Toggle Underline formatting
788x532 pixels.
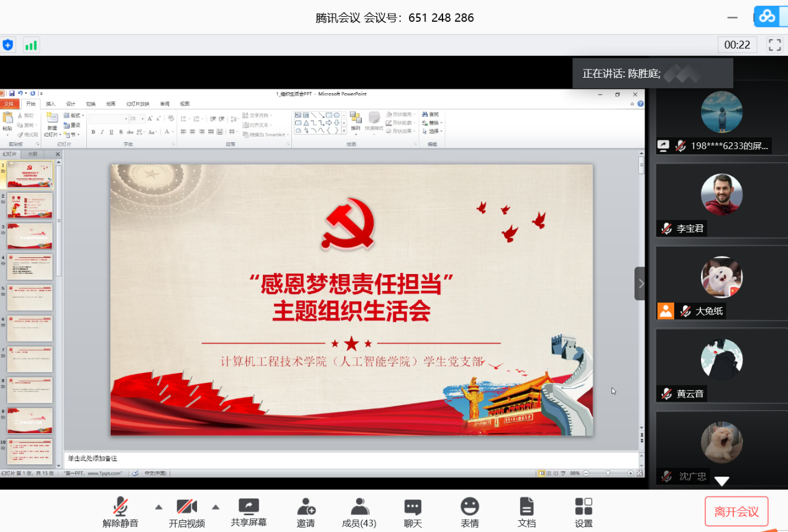pos(111,132)
